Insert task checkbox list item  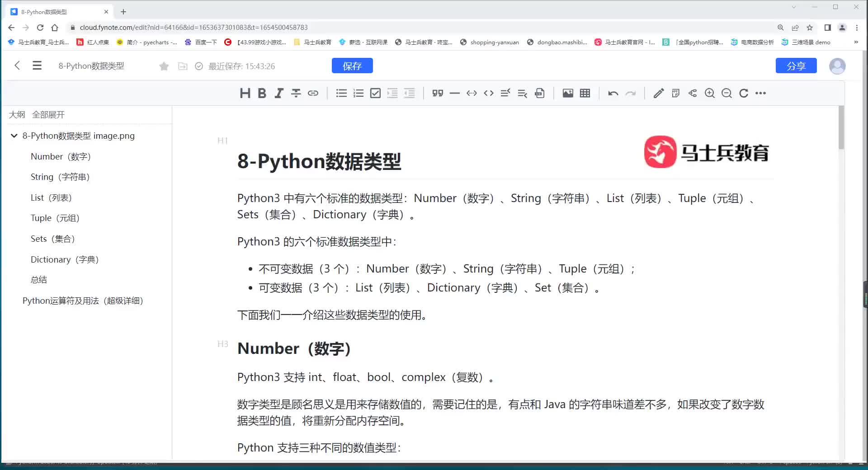[375, 94]
